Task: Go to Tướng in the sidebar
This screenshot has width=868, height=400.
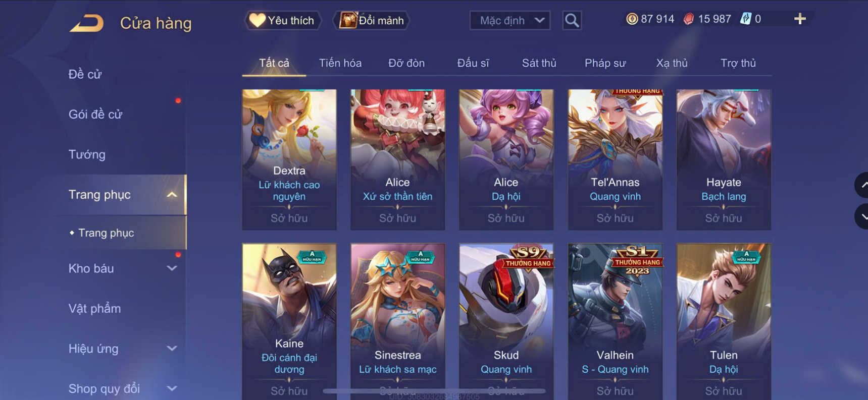Action: (x=87, y=154)
